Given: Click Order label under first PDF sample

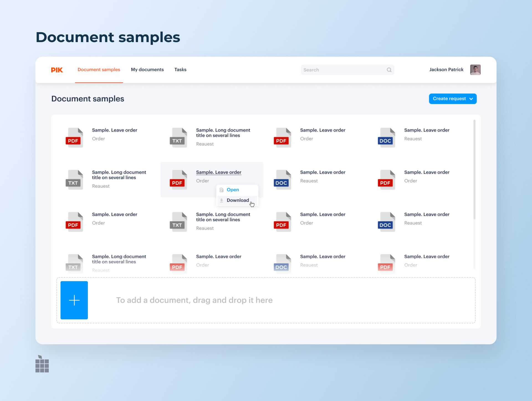Looking at the screenshot, I should tap(98, 139).
